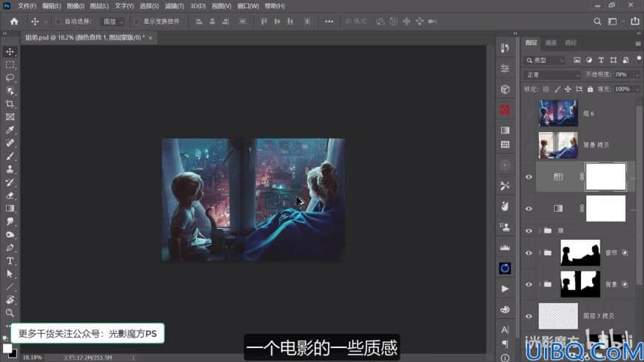Image resolution: width=644 pixels, height=362 pixels.
Task: Click the Share icon at top right
Action: [635, 21]
